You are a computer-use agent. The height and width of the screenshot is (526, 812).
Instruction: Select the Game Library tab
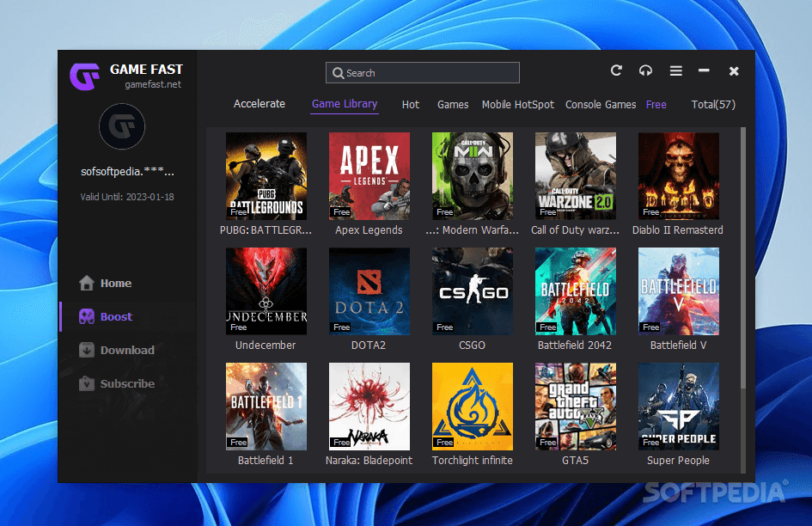click(345, 104)
